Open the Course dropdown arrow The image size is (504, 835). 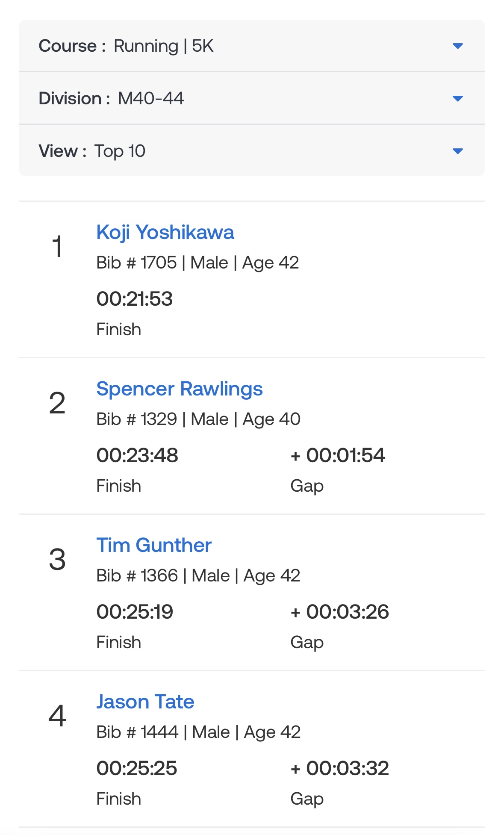coord(457,46)
